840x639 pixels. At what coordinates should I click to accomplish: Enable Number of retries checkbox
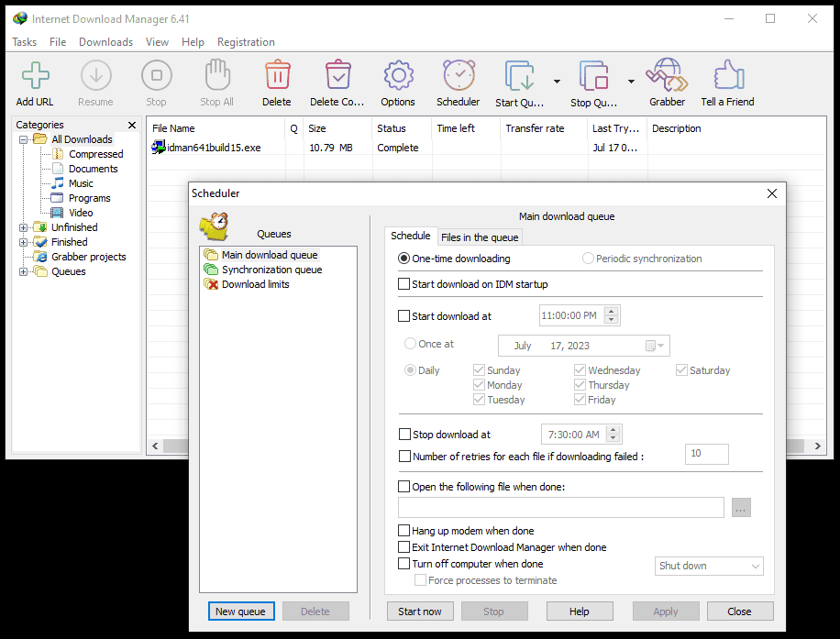click(405, 457)
